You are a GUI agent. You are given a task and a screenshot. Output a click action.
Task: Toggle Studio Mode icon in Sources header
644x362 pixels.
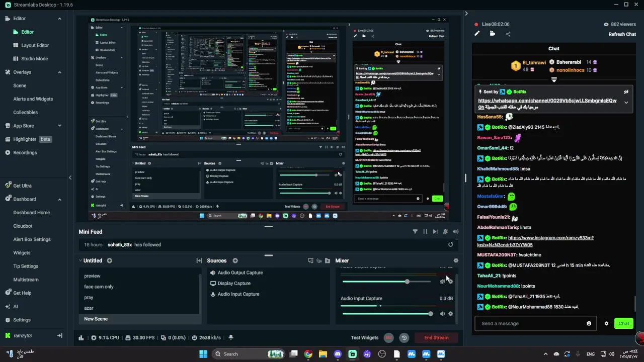point(310,260)
